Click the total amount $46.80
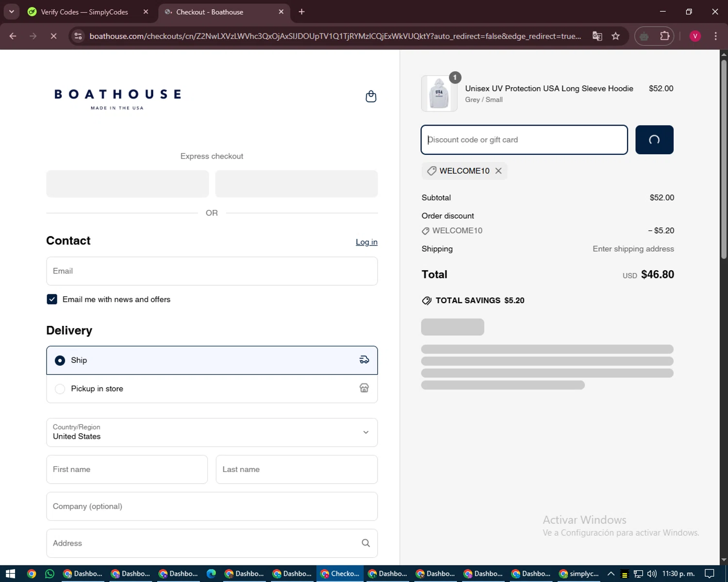This screenshot has width=728, height=582. coord(658,275)
